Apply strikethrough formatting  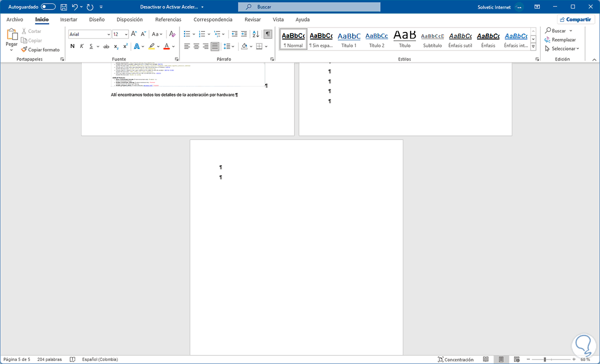[x=105, y=45]
